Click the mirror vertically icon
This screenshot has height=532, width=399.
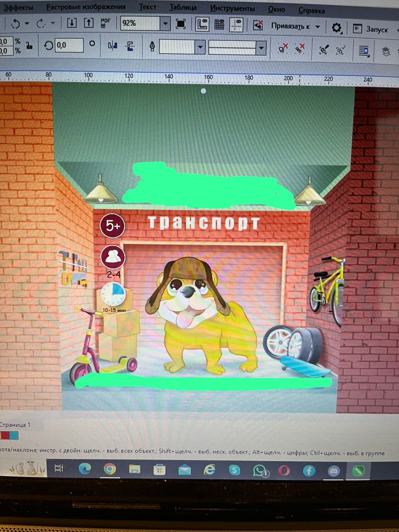pos(130,46)
